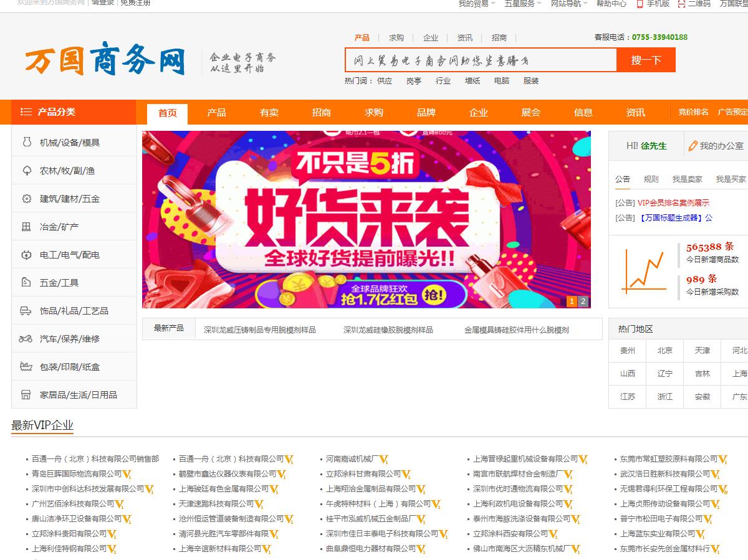
Task: Click the list icon next to 产品分类
Action: [x=26, y=112]
